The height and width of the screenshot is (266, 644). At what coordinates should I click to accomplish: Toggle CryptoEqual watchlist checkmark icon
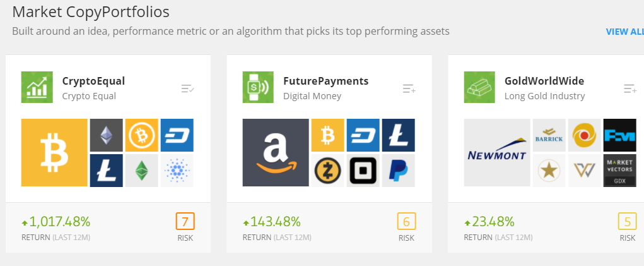point(188,88)
